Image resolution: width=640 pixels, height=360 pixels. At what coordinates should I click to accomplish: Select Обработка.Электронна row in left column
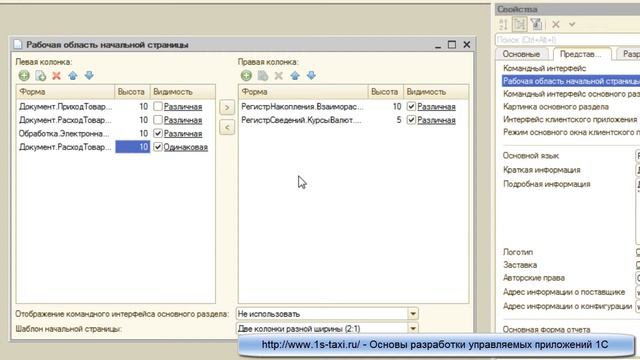[65, 133]
